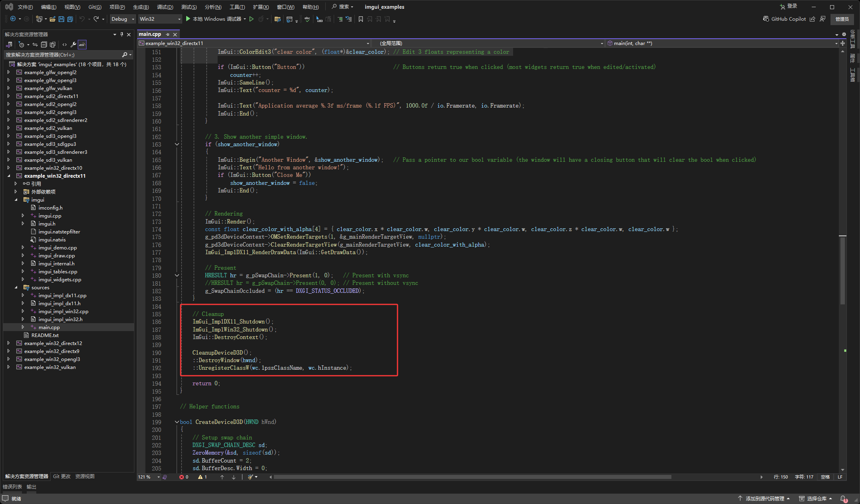Open the example_win32_directx11 project scope dropdown

[x=254, y=43]
